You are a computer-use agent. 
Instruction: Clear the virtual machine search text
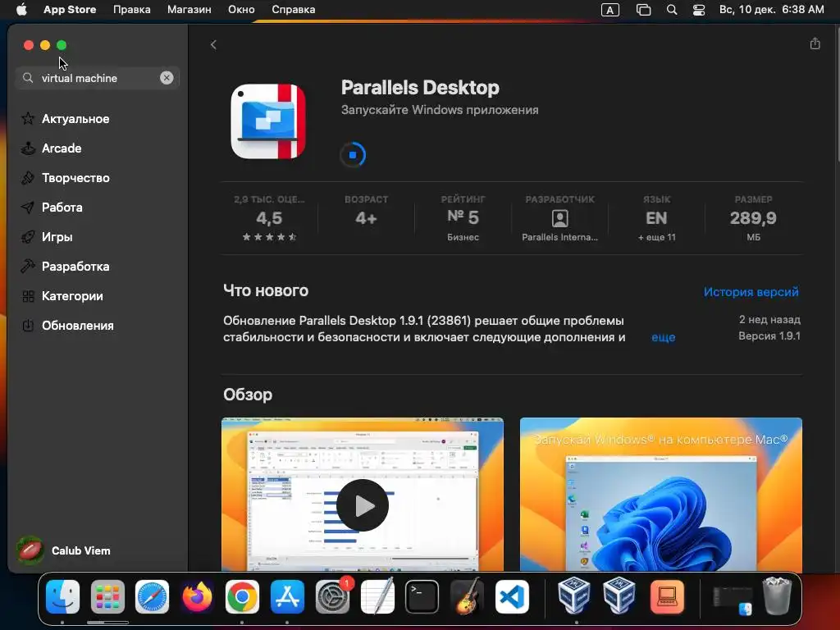pyautogui.click(x=167, y=78)
